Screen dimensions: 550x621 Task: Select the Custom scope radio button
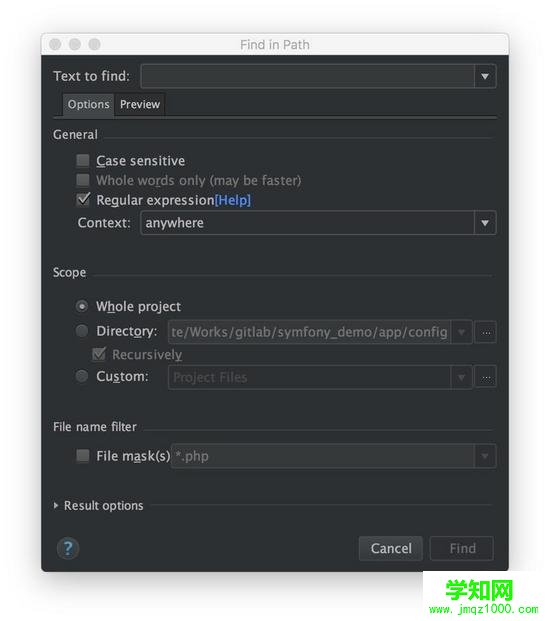(x=82, y=376)
